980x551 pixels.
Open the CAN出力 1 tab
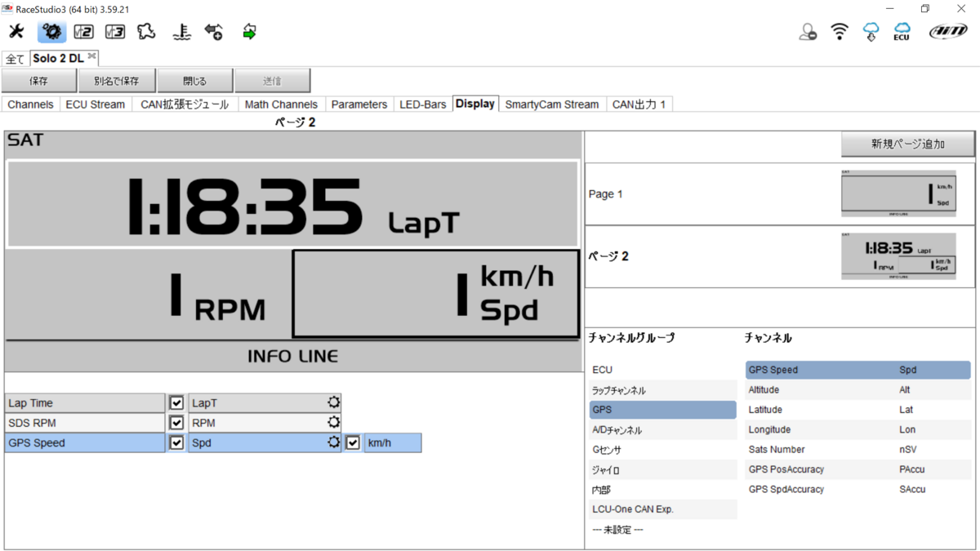[639, 104]
